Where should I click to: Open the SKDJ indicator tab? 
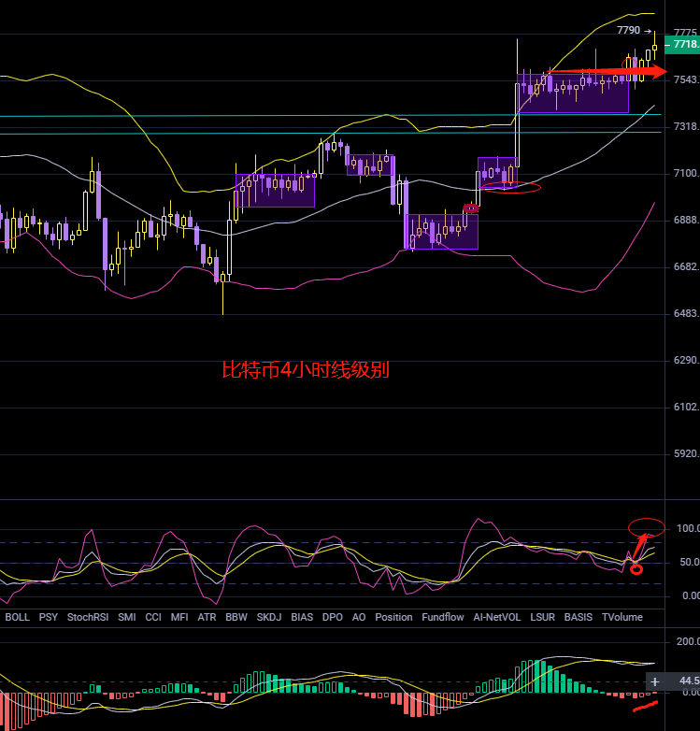tap(268, 618)
